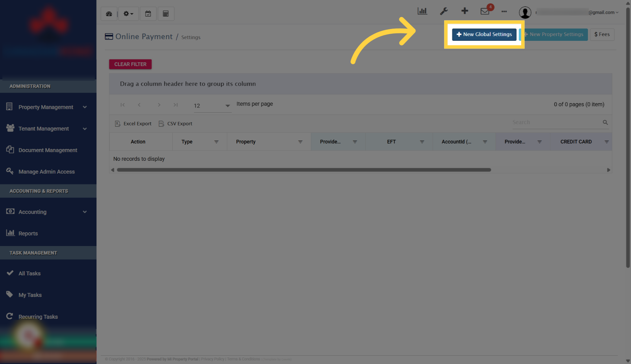Focus the grid Search field

tap(556, 122)
